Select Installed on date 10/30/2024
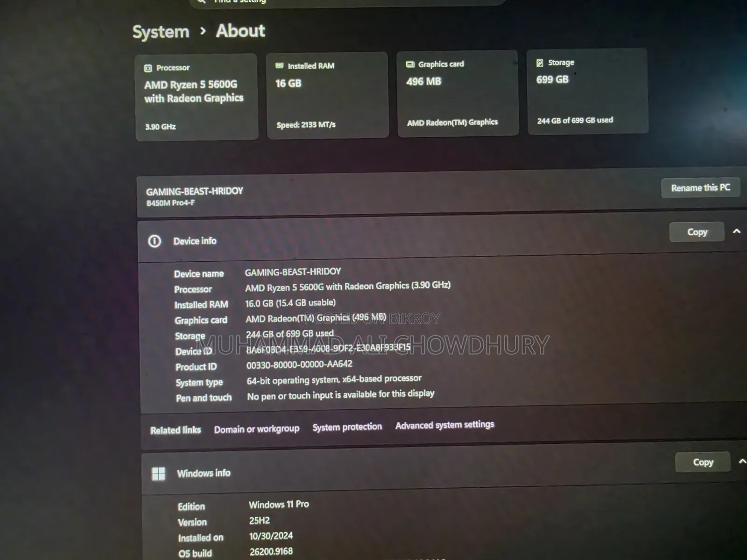The height and width of the screenshot is (560, 747). 271,536
